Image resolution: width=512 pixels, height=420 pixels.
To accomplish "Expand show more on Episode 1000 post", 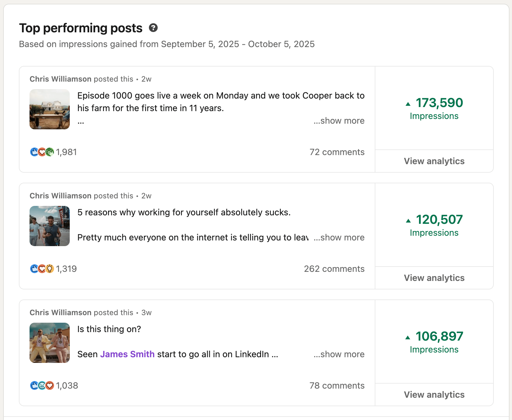I will tap(339, 121).
